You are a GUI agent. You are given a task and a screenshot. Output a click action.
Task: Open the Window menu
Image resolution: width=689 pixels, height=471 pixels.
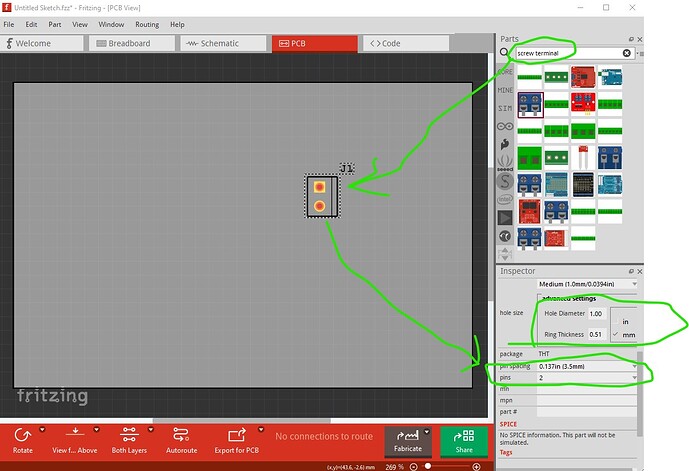[111, 25]
